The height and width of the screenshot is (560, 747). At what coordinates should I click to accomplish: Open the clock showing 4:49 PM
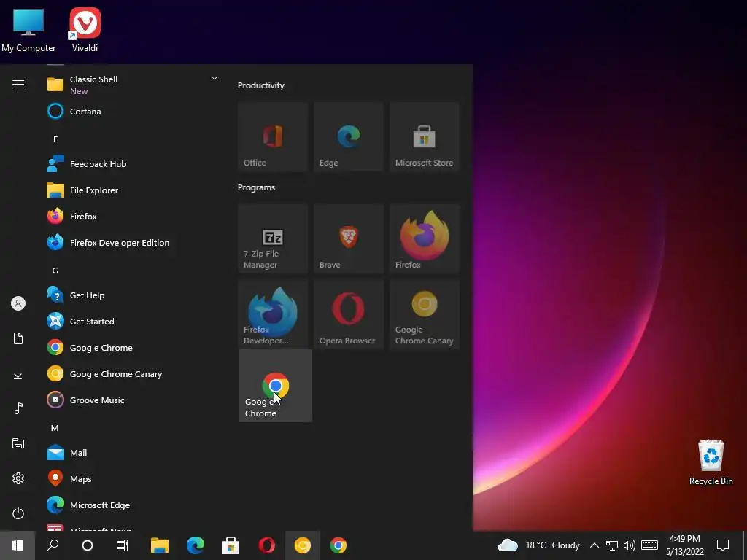(684, 545)
